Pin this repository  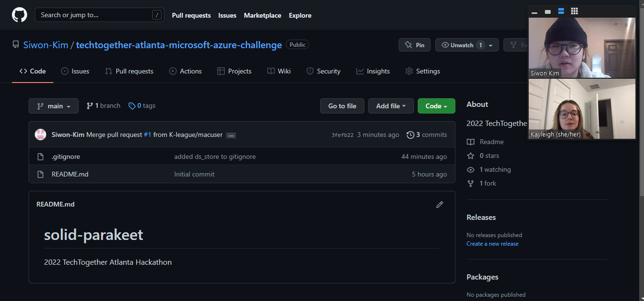coord(414,45)
